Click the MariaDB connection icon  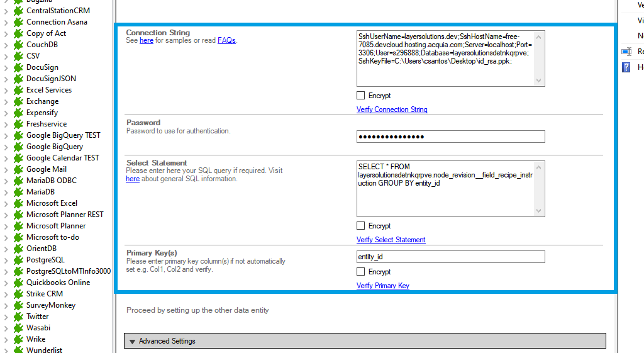(18, 192)
